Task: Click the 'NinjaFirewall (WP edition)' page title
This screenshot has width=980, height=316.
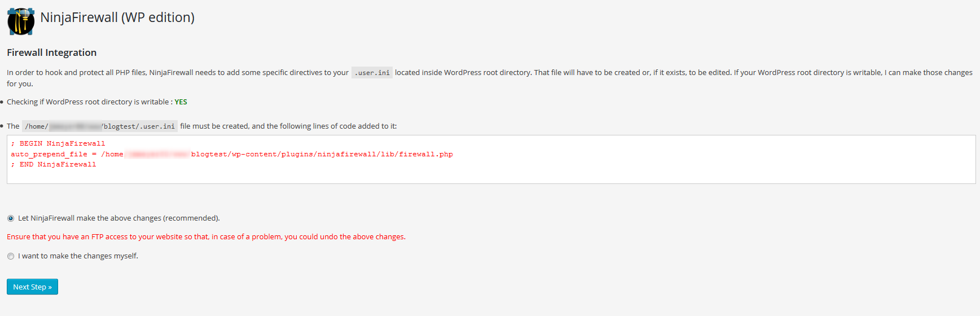Action: [x=117, y=17]
